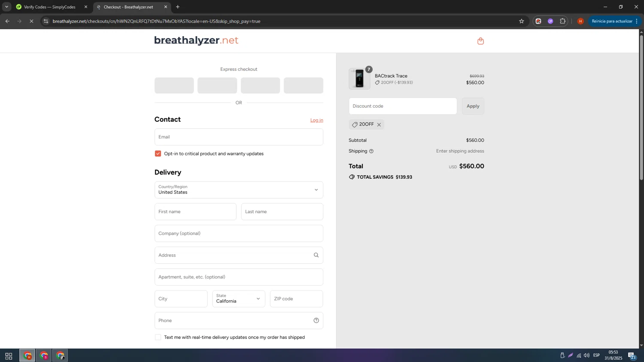Click the address search magnifier icon
The image size is (644, 362).
(x=316, y=255)
